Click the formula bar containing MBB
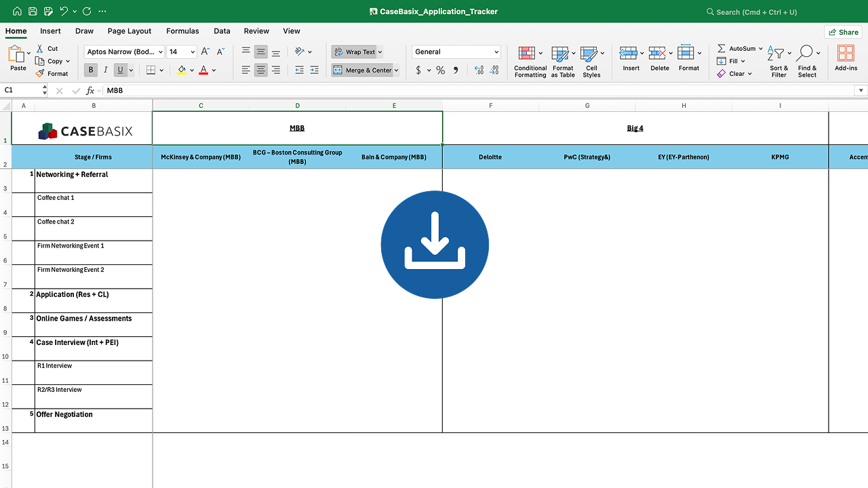Screen dimensions: 868x488 coord(480,90)
